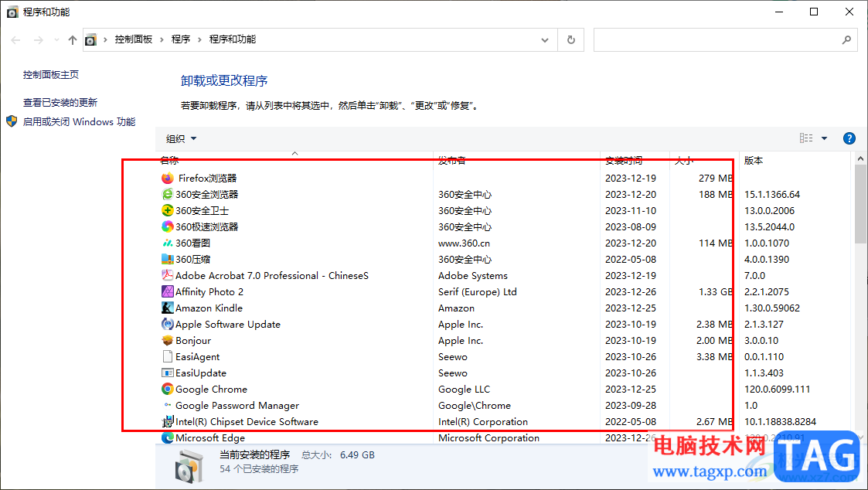Open the 组织 dropdown menu
Screen dimensions: 868x490
[181, 139]
